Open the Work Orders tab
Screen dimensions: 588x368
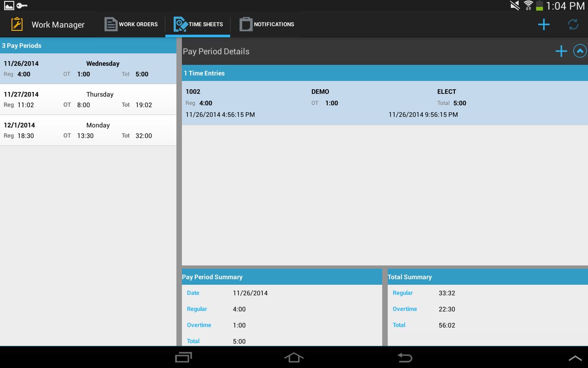pyautogui.click(x=131, y=24)
